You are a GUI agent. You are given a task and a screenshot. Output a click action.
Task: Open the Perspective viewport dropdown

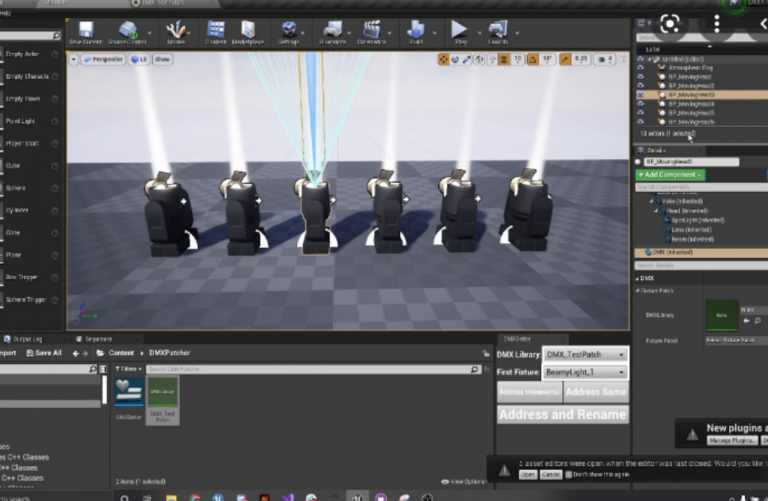pos(102,59)
